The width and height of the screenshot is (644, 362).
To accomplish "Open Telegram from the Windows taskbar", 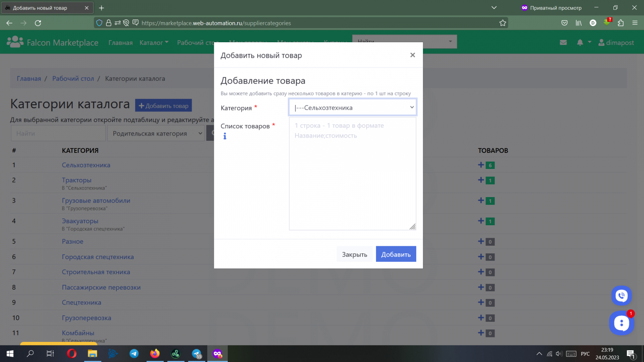I will (134, 354).
